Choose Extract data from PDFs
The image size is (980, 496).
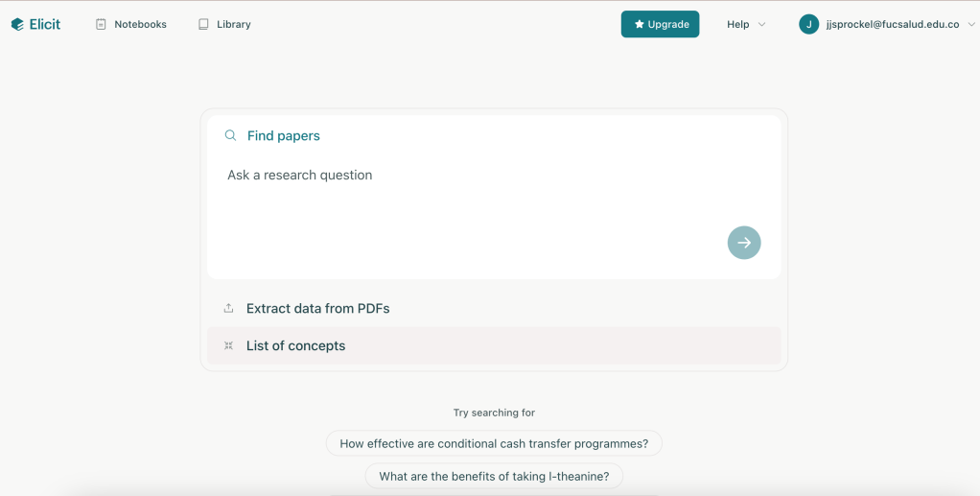[x=317, y=309]
